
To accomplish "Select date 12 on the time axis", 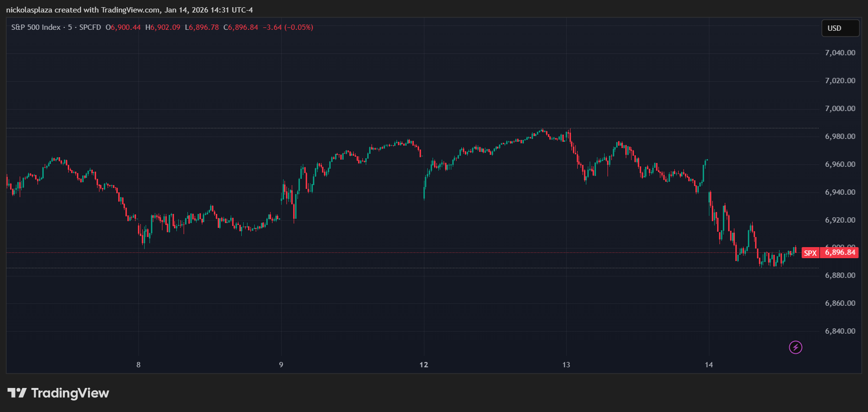I will (x=423, y=365).
